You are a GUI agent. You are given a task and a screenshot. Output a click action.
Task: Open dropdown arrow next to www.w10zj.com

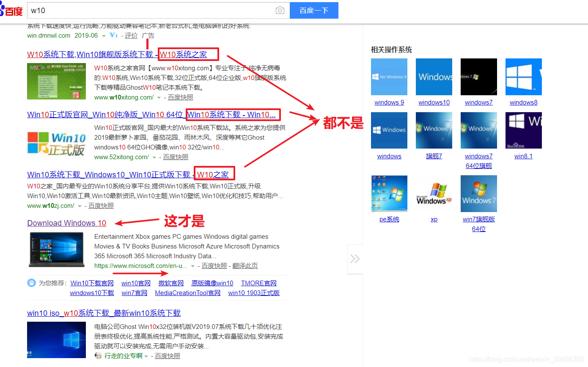tap(80, 206)
